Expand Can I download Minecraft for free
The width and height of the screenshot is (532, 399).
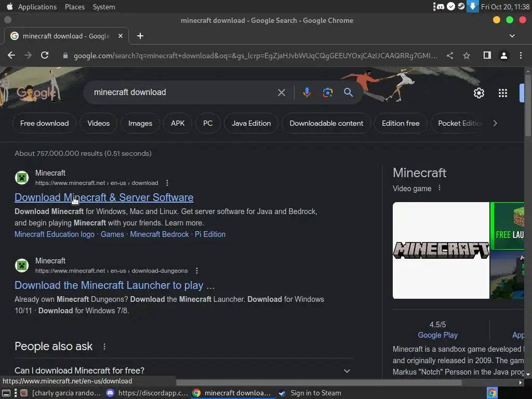347,370
